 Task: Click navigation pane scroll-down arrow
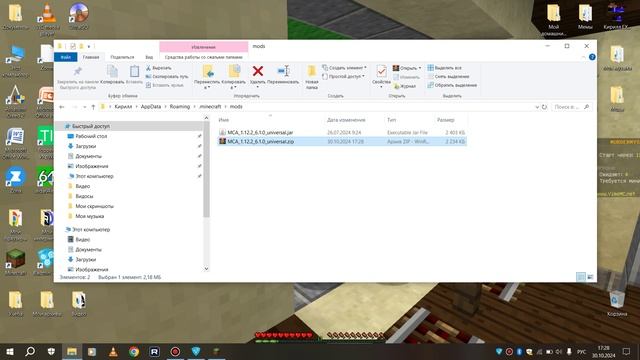[x=206, y=269]
